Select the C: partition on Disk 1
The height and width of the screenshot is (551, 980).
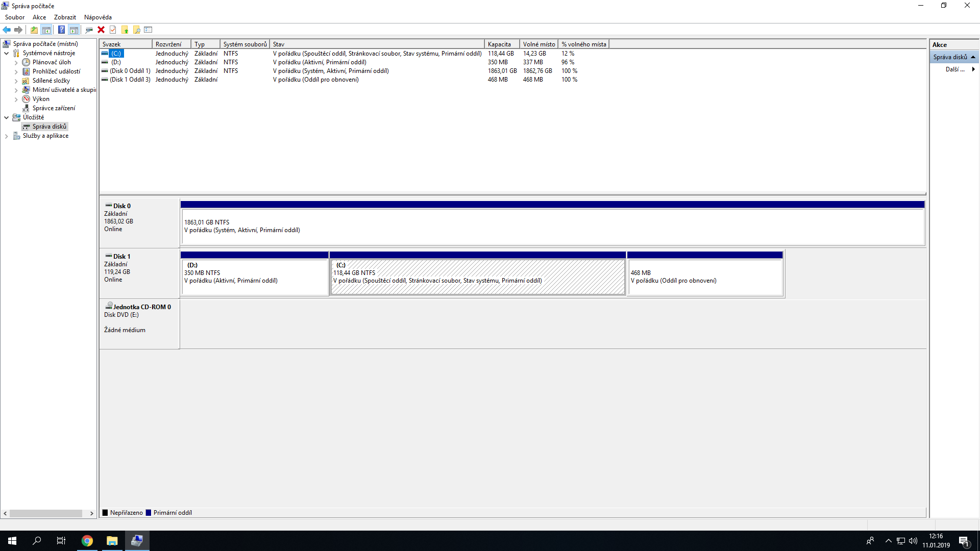coord(477,277)
